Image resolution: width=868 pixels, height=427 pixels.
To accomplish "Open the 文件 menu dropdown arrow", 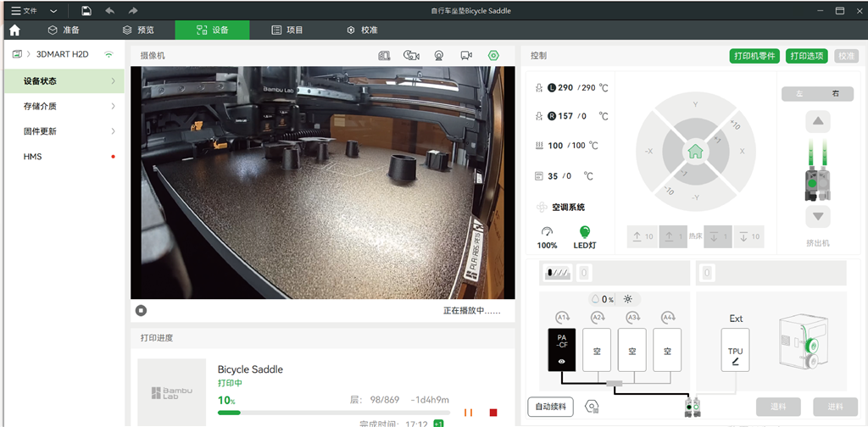I will (x=53, y=10).
